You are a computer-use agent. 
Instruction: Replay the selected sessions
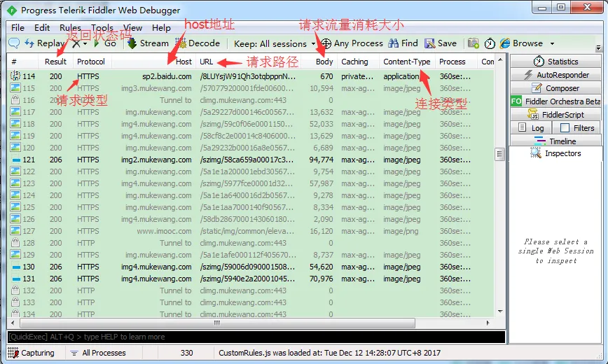44,43
